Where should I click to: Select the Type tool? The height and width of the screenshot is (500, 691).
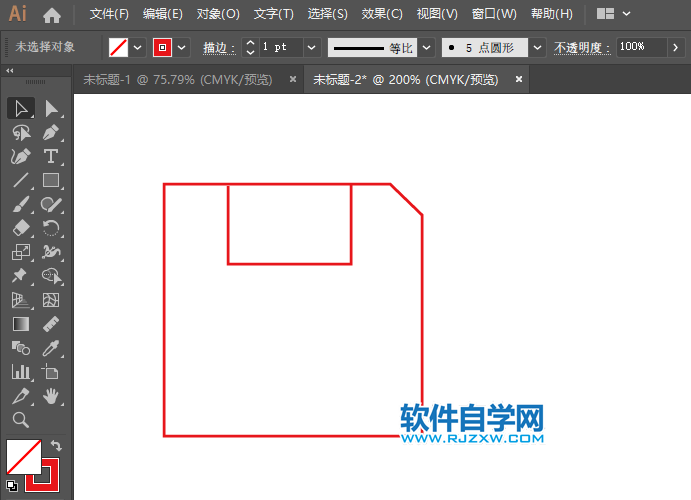point(51,156)
